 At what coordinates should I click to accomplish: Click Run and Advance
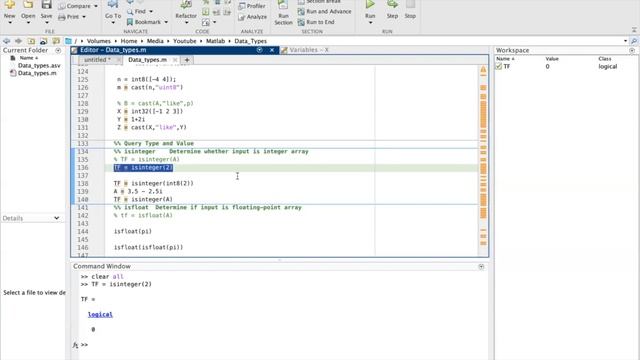tap(324, 11)
